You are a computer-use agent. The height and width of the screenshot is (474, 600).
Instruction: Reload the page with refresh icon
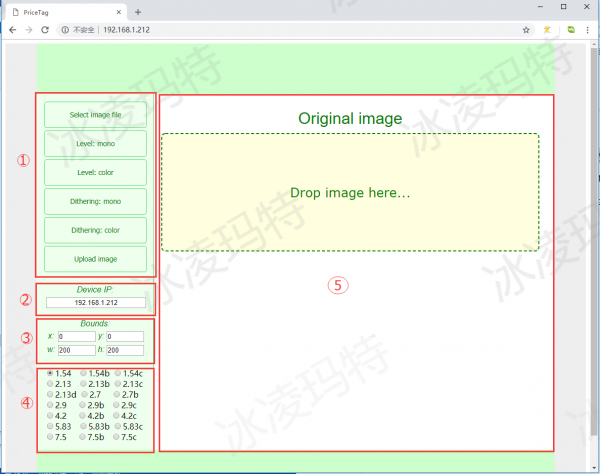click(x=45, y=30)
